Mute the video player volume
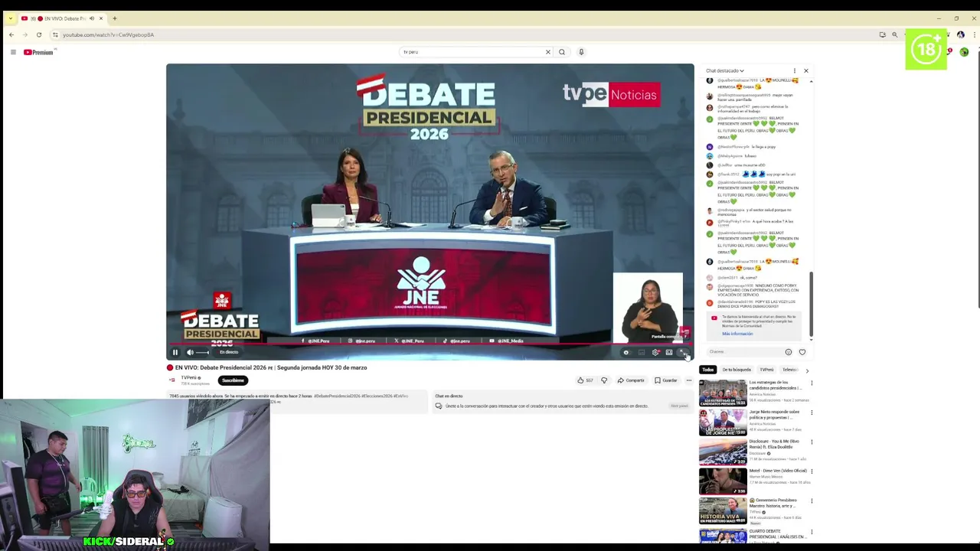The width and height of the screenshot is (980, 551). (190, 352)
